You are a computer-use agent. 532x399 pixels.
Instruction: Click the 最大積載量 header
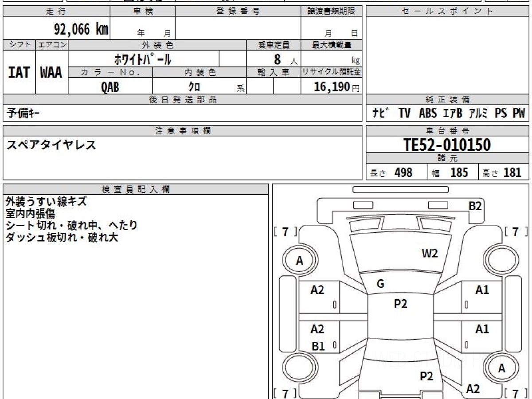pyautogui.click(x=332, y=45)
